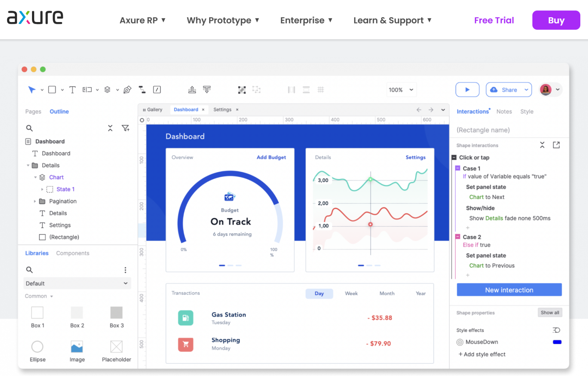
Task: Collapse Case 2 in interactions
Action: [458, 237]
